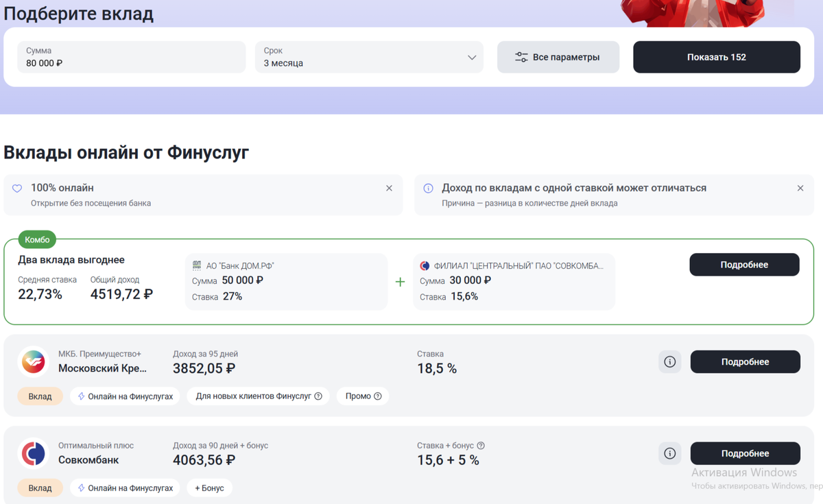Screen dimensions: 823x504
Task: Click Подробнее for МКБ Преимущество+
Action: coord(746,362)
